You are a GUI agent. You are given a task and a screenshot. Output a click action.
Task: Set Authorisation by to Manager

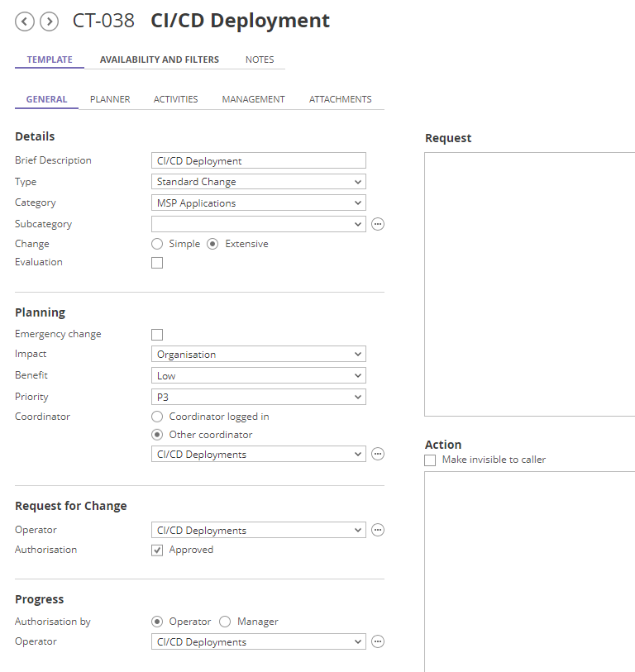click(x=225, y=622)
